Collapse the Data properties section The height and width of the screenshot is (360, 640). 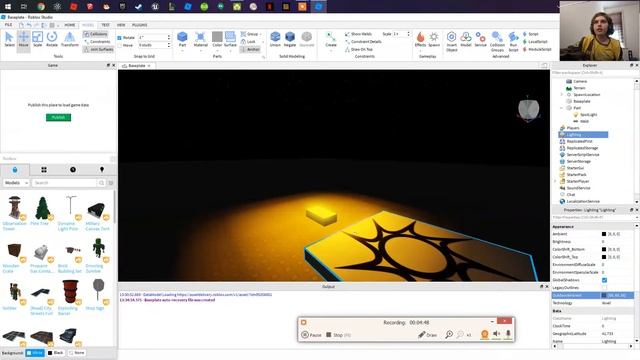[x=557, y=311]
